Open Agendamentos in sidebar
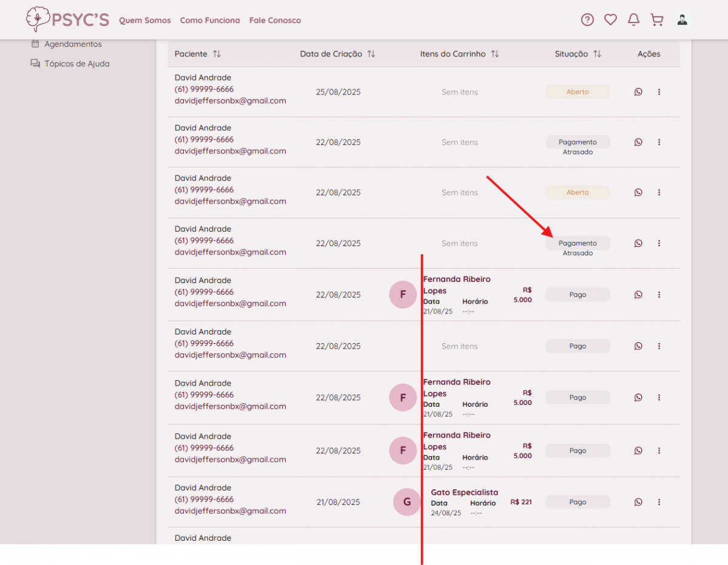 click(x=73, y=44)
